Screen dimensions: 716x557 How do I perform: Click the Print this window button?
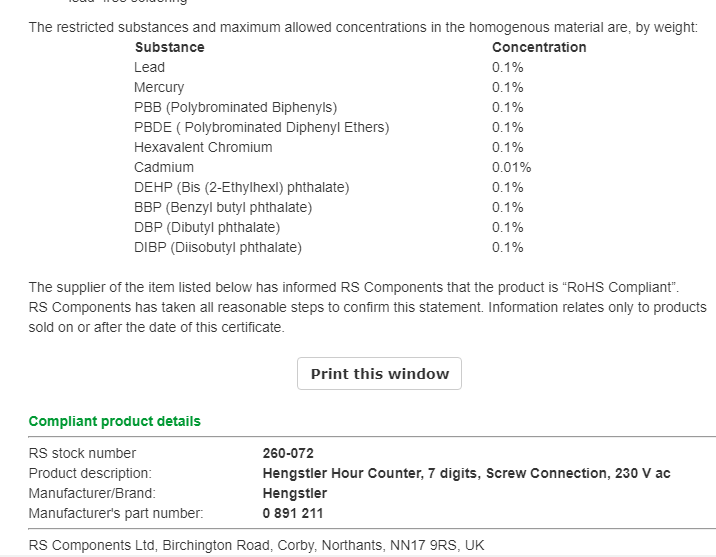coord(379,373)
